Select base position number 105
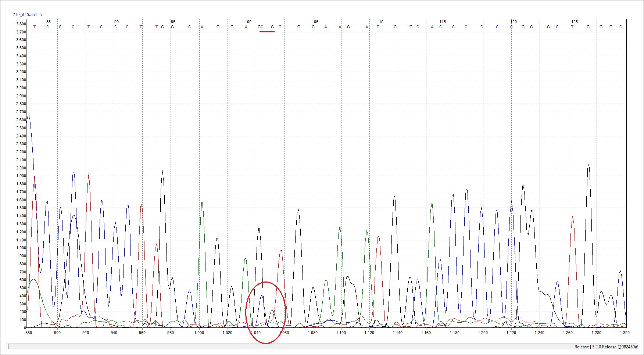 tap(315, 22)
